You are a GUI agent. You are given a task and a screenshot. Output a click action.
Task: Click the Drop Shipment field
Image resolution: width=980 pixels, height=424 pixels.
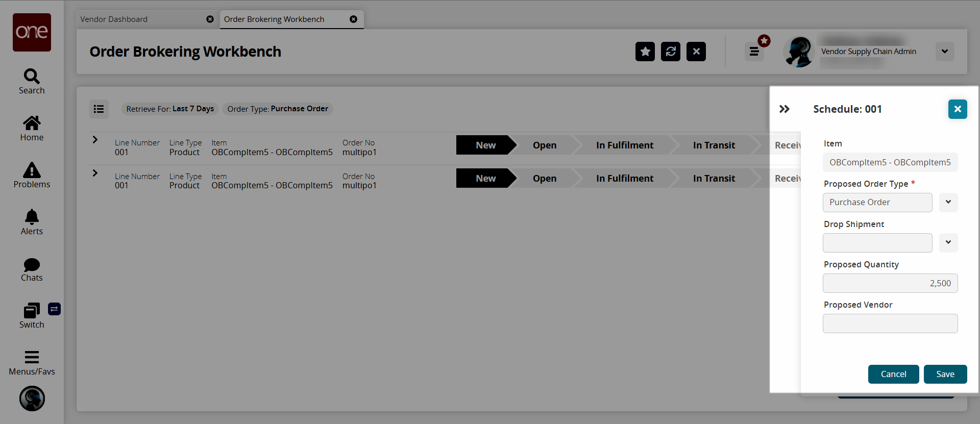(877, 243)
